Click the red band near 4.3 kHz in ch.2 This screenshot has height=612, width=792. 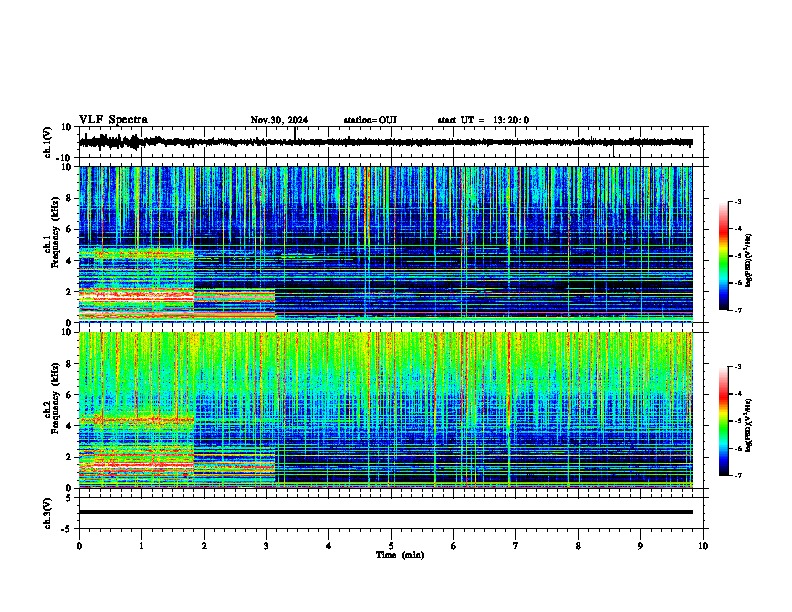tap(136, 419)
